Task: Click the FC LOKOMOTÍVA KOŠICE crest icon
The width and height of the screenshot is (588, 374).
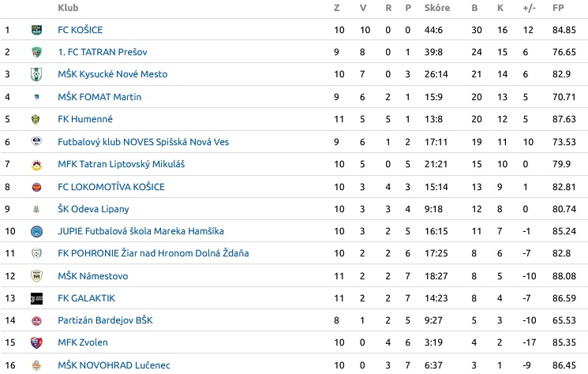Action: click(x=36, y=187)
